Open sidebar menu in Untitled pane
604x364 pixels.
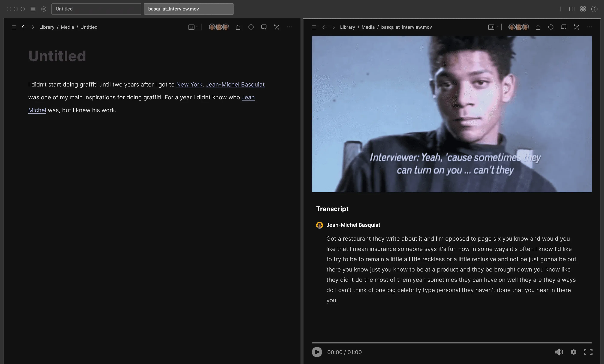pos(14,27)
